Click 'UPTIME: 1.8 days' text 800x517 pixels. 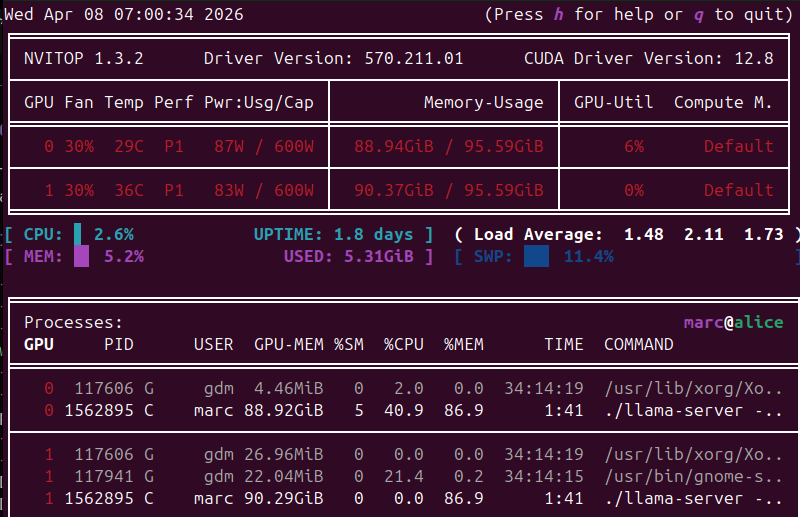coord(333,234)
